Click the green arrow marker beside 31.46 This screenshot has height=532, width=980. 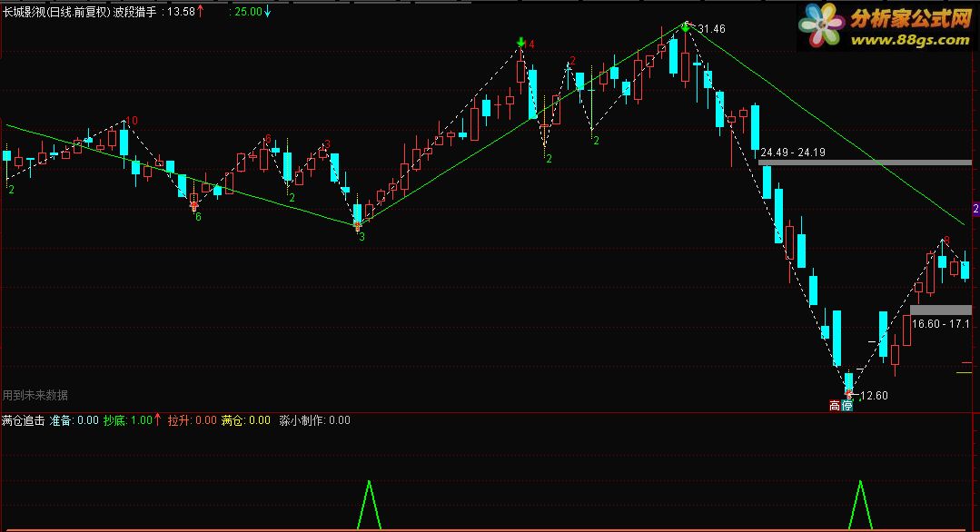(686, 27)
